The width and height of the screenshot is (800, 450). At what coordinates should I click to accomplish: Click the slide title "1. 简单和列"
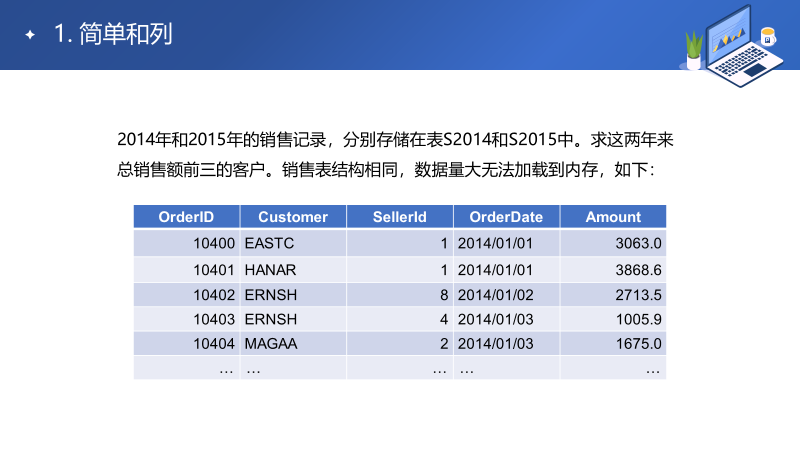(113, 35)
